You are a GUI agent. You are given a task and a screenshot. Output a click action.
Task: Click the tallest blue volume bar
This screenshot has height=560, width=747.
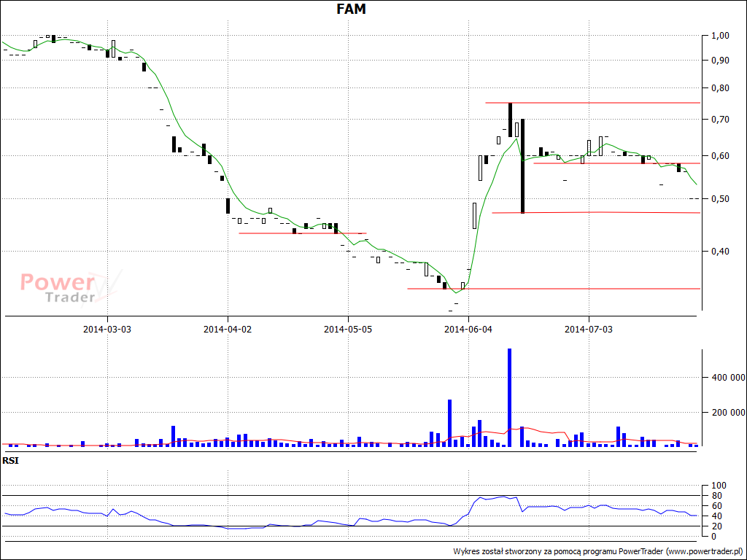[509, 397]
